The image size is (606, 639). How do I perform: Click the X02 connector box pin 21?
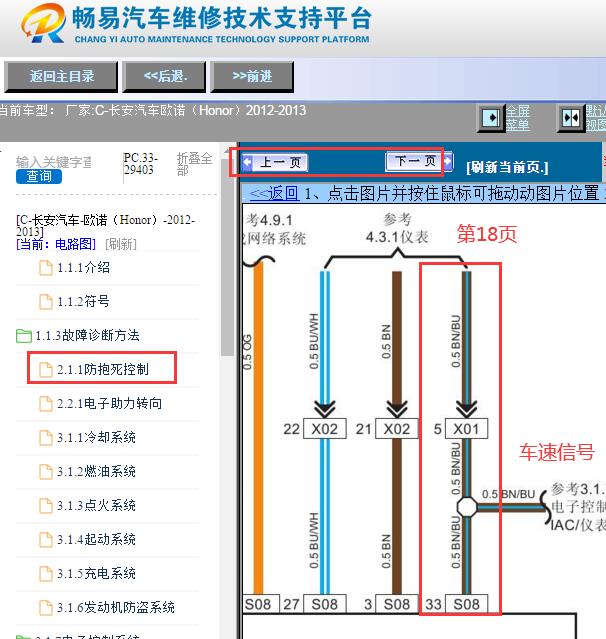pos(397,429)
